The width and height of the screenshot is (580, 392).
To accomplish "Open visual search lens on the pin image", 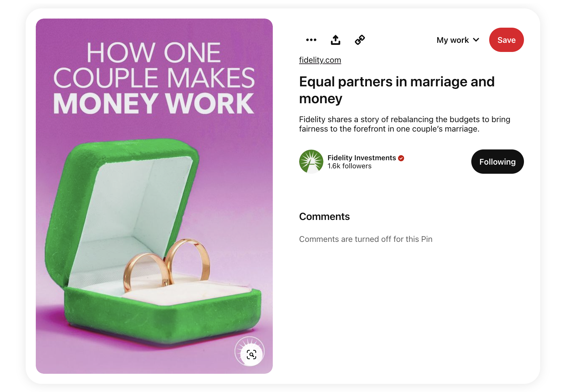I will point(252,355).
